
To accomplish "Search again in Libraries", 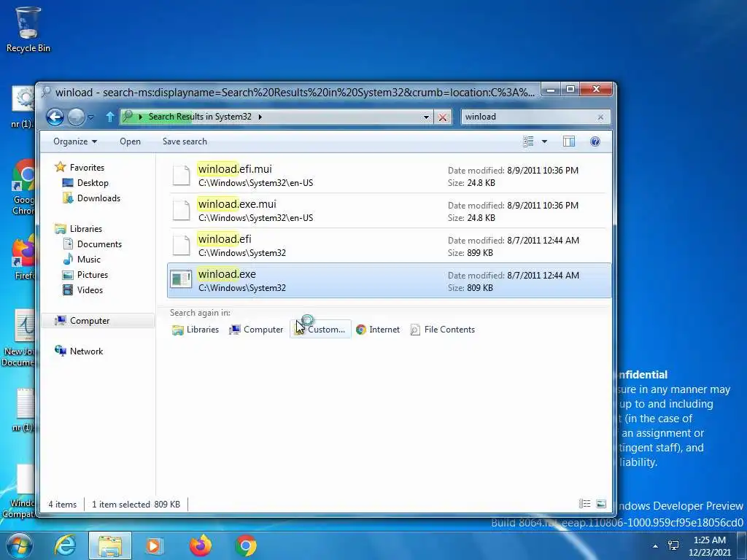I will 196,330.
